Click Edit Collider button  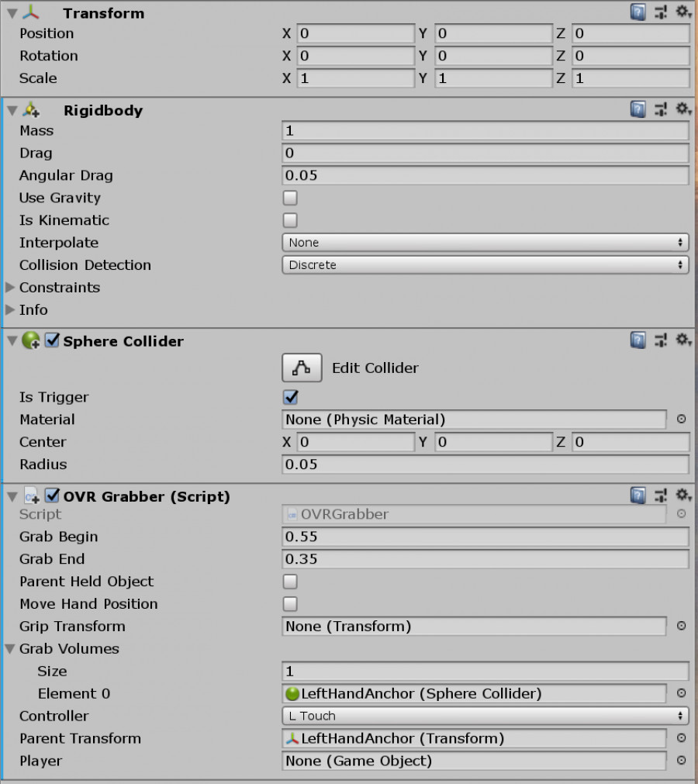click(x=302, y=368)
